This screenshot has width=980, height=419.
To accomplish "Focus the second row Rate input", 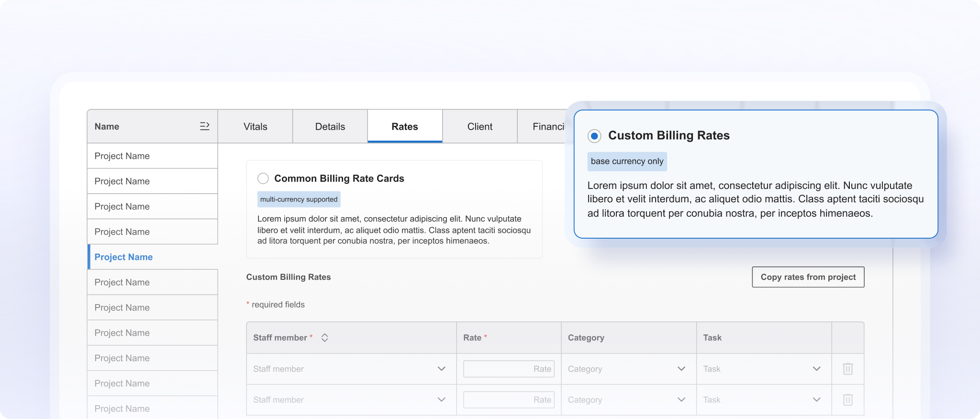I will click(x=508, y=400).
